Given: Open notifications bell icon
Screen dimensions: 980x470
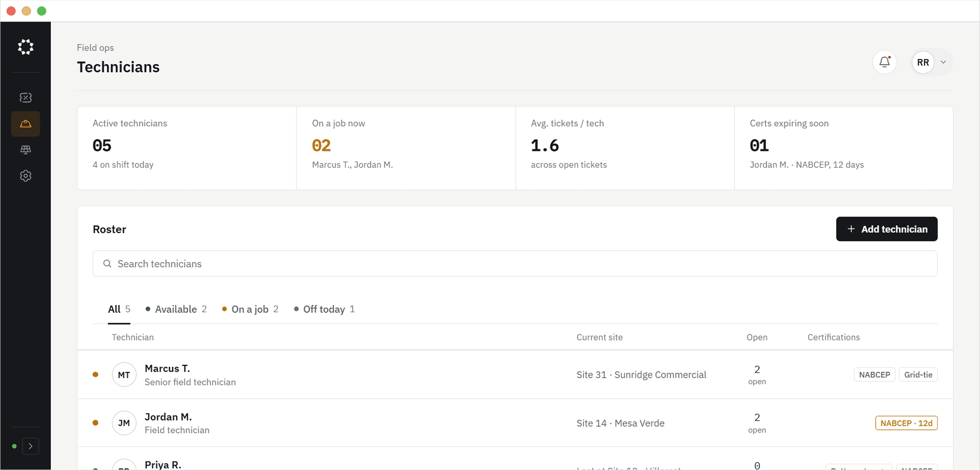Looking at the screenshot, I should click(x=884, y=62).
